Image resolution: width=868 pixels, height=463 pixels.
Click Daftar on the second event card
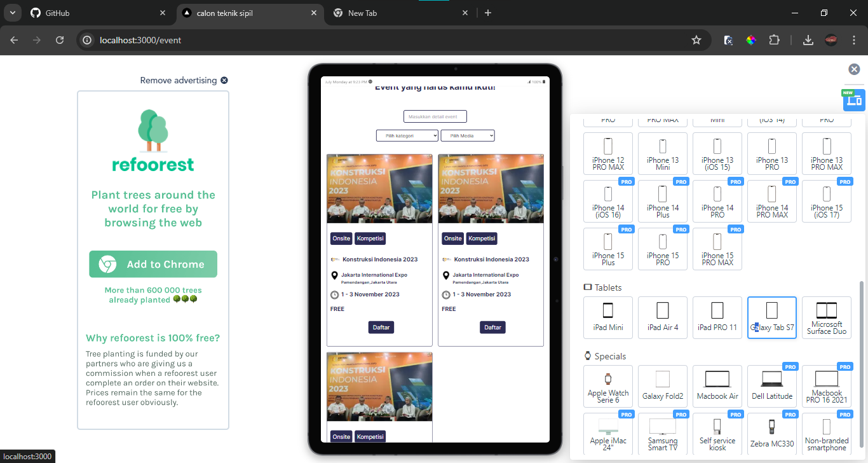click(492, 327)
